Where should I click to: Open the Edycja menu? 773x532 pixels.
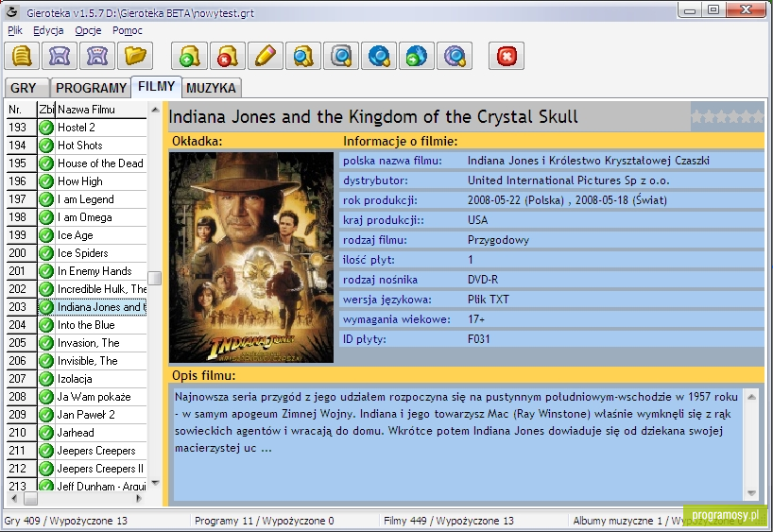(48, 30)
